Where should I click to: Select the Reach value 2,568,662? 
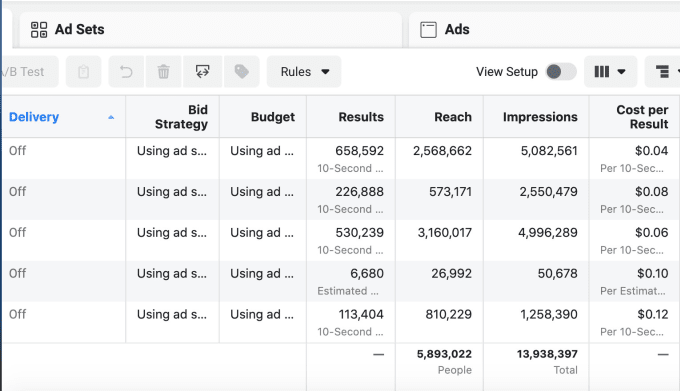(x=442, y=151)
